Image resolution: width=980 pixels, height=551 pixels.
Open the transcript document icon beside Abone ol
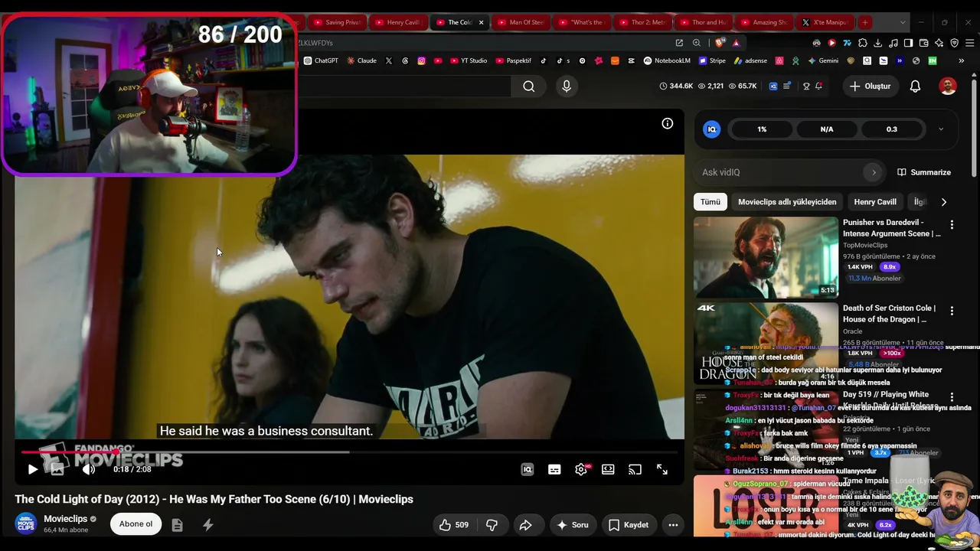pos(177,525)
